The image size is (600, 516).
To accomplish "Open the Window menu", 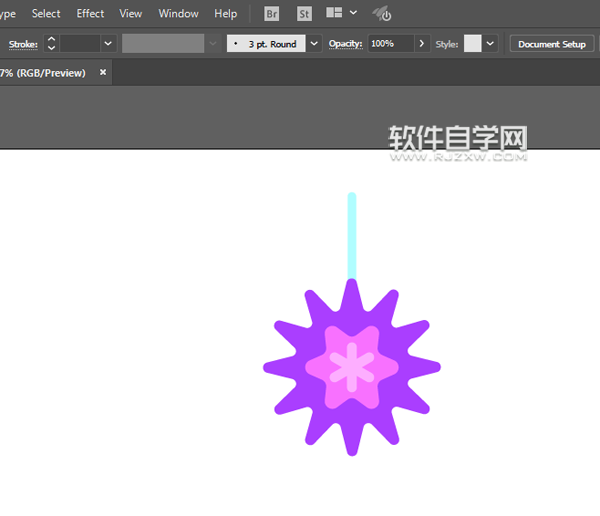I will click(178, 14).
